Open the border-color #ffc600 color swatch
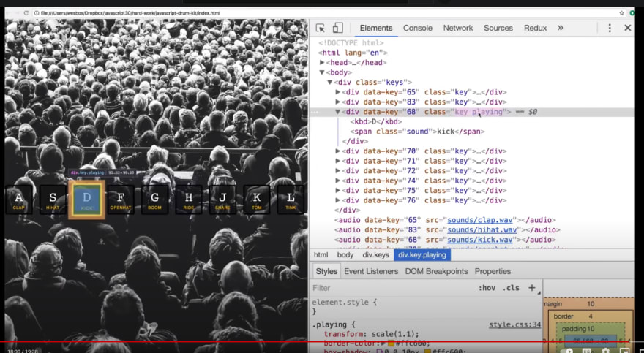 pyautogui.click(x=391, y=343)
